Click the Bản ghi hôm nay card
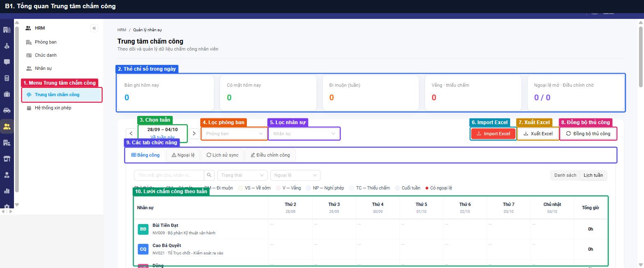Screen dimensions: 644x268 [x=166, y=92]
